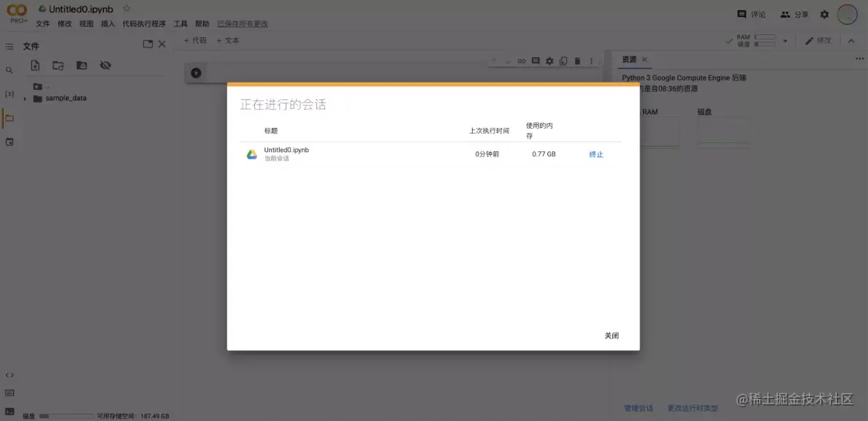Open the 修改 menu in menu bar
Viewport: 868px width, 421px height.
(x=65, y=24)
